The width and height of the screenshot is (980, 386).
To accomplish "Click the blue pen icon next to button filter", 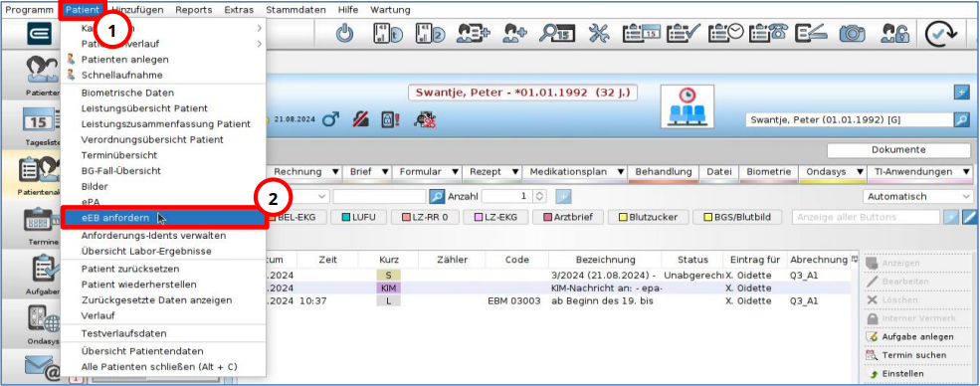I will click(968, 217).
